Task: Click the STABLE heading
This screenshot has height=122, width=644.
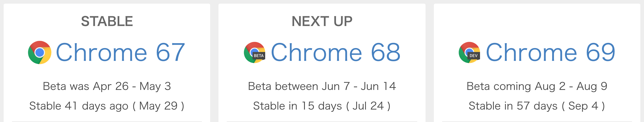Action: pyautogui.click(x=107, y=21)
